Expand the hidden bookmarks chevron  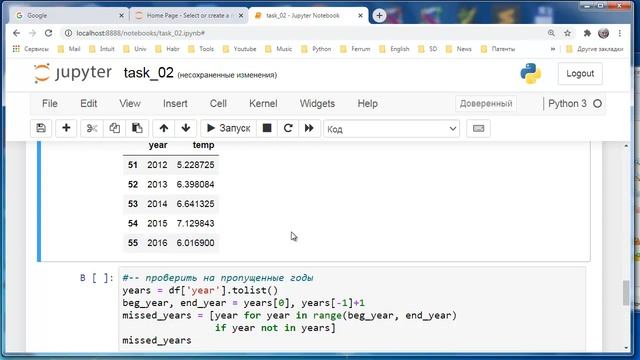pos(553,49)
